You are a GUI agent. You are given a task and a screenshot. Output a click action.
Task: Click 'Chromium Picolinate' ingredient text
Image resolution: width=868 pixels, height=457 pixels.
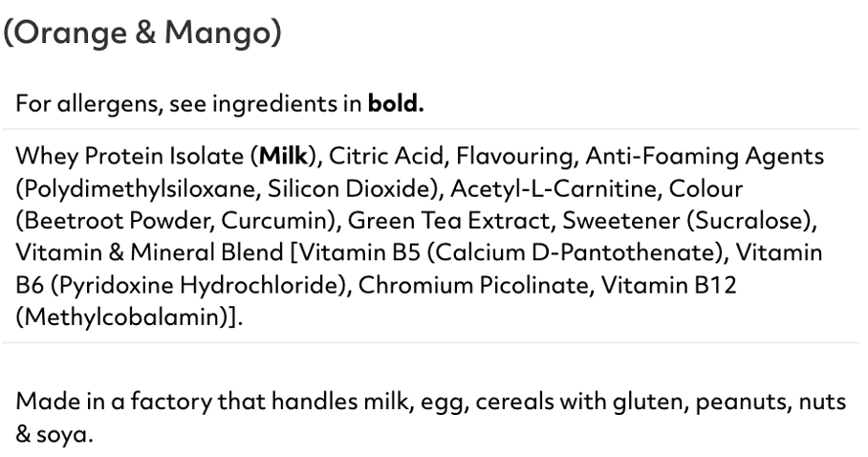(473, 285)
